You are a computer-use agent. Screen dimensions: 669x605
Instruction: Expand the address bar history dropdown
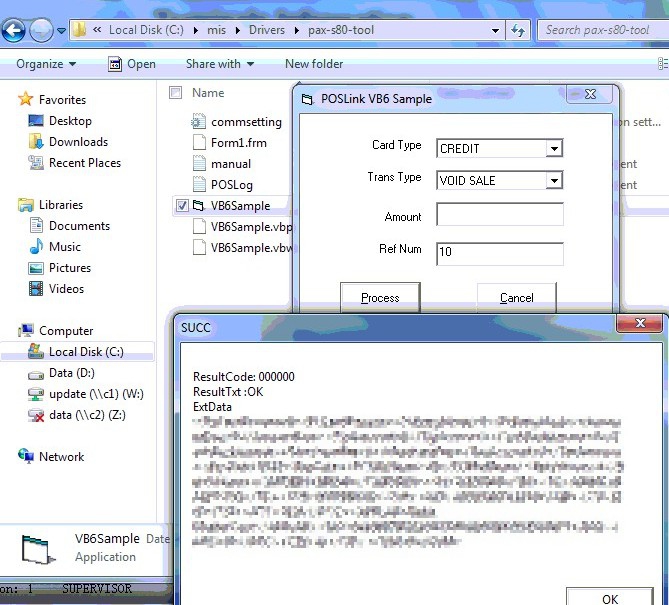click(495, 30)
